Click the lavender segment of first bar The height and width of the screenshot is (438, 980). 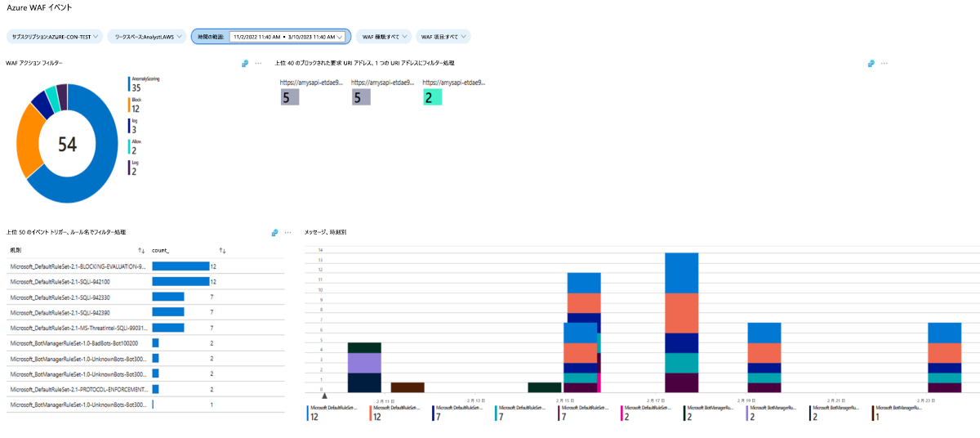364,363
